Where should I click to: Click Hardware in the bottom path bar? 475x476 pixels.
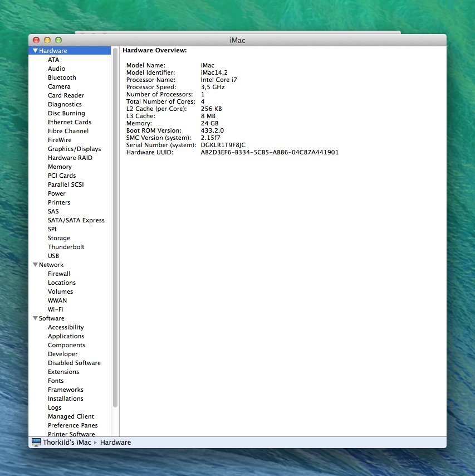coord(116,443)
